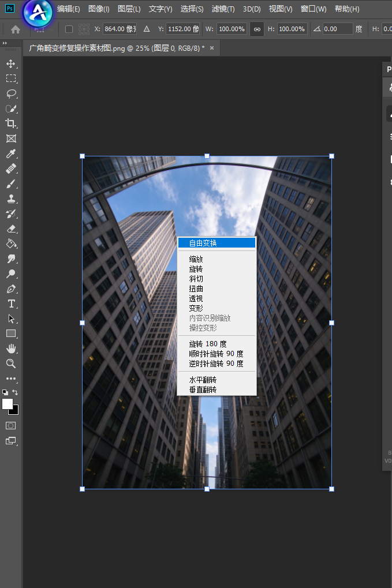
Task: Choose 透视 in context menu
Action: [x=216, y=298]
